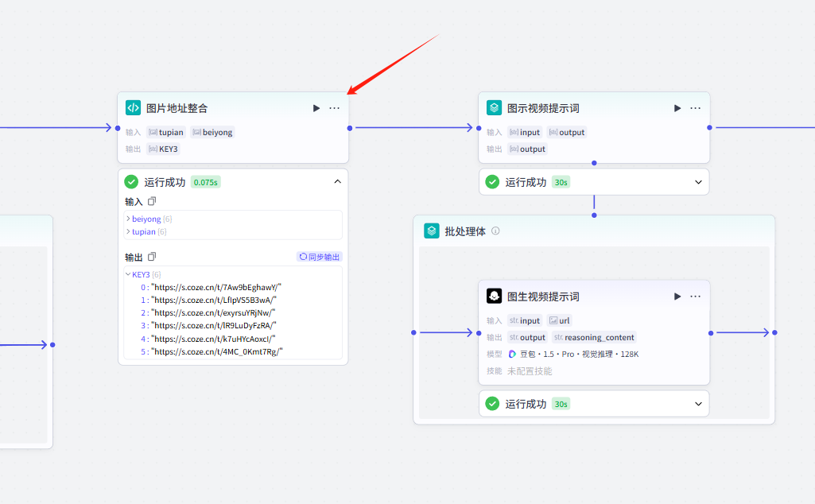Click the 同步输出 button

pyautogui.click(x=320, y=257)
